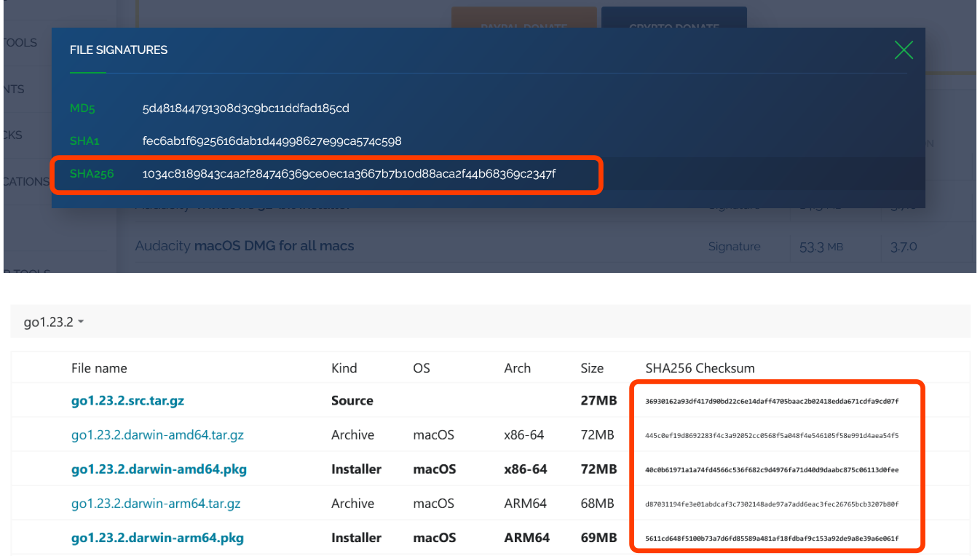980x556 pixels.
Task: Select the darwin-amd64.tar.gz SHA256 checksum
Action: click(772, 436)
